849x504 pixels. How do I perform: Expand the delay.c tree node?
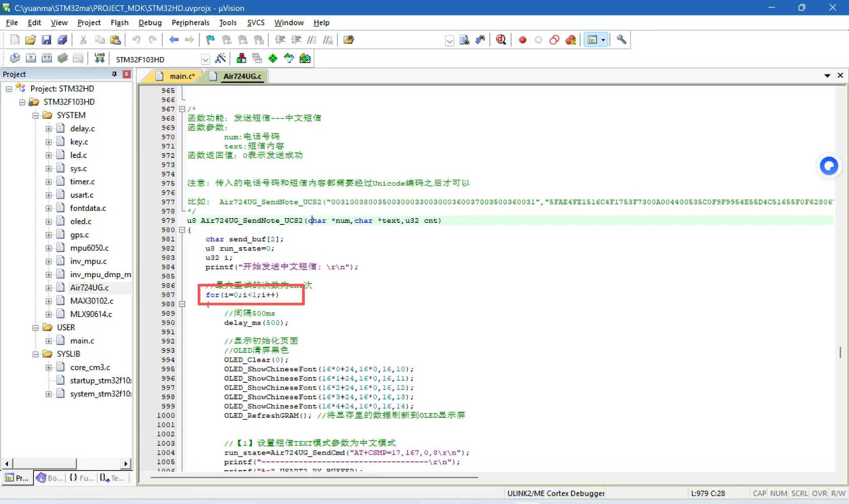click(x=48, y=129)
